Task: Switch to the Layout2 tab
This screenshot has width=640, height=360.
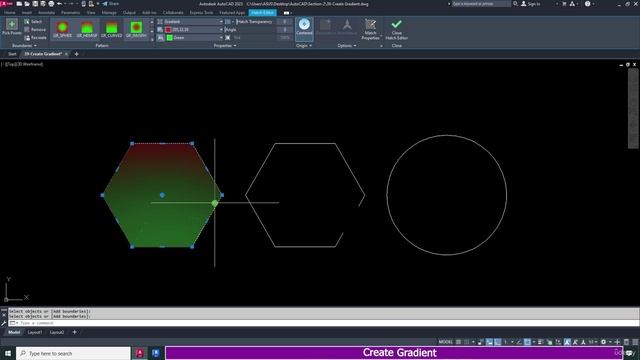Action: coord(57,332)
